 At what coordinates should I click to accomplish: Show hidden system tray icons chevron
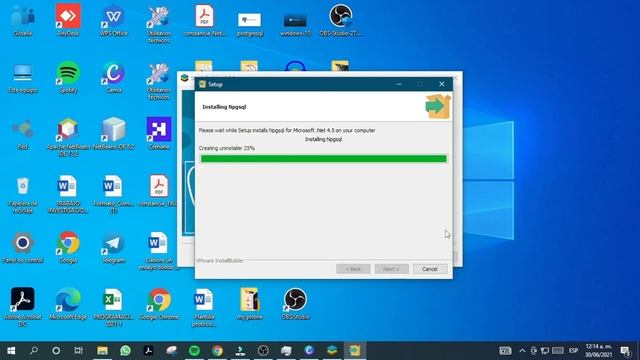(522, 351)
